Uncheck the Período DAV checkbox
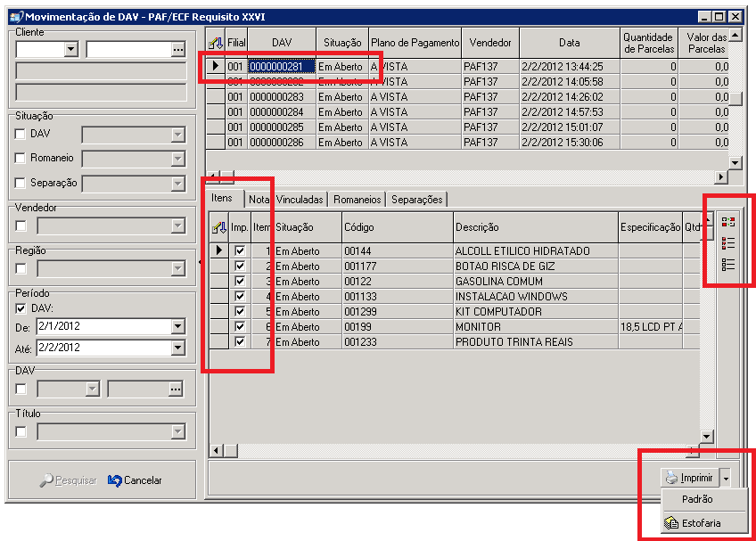 (x=21, y=308)
